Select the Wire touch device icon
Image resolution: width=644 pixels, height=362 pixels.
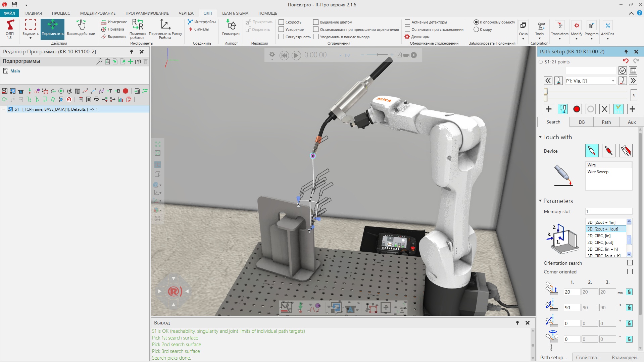point(592,151)
